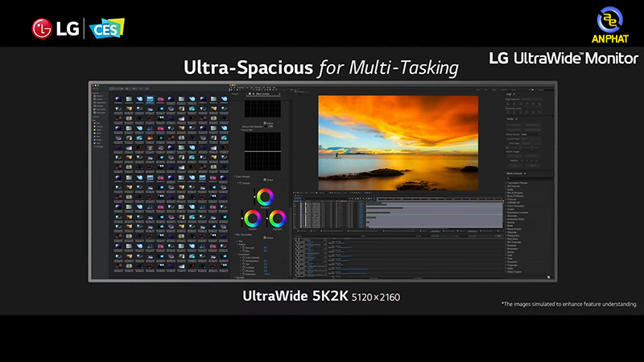Click the stopwatch icon next to Contrast
The image size is (644, 362).
(x=244, y=268)
